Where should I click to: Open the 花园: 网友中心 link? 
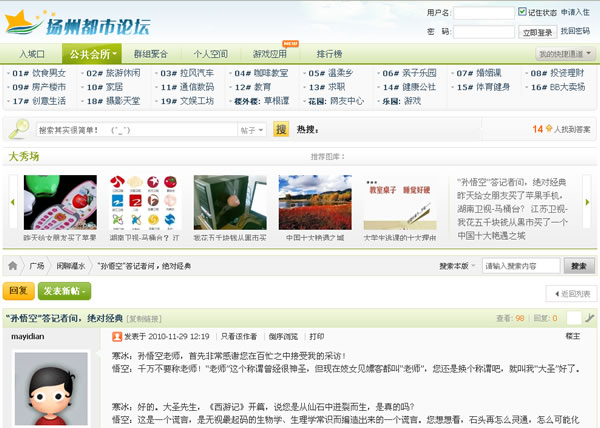[336, 101]
